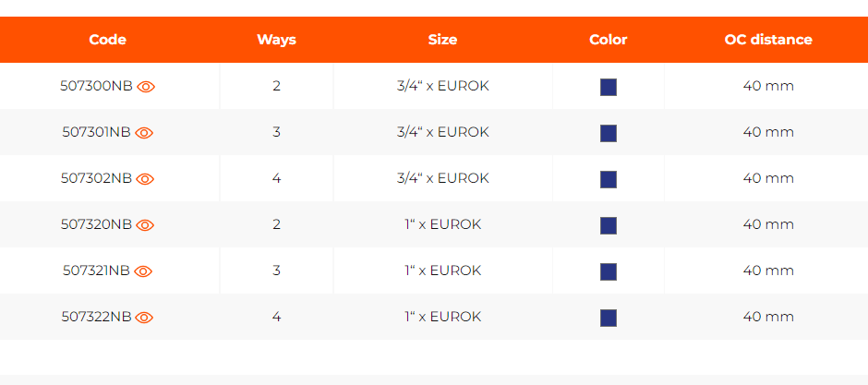Select the Size column header
This screenshot has height=385, width=868.
point(442,40)
